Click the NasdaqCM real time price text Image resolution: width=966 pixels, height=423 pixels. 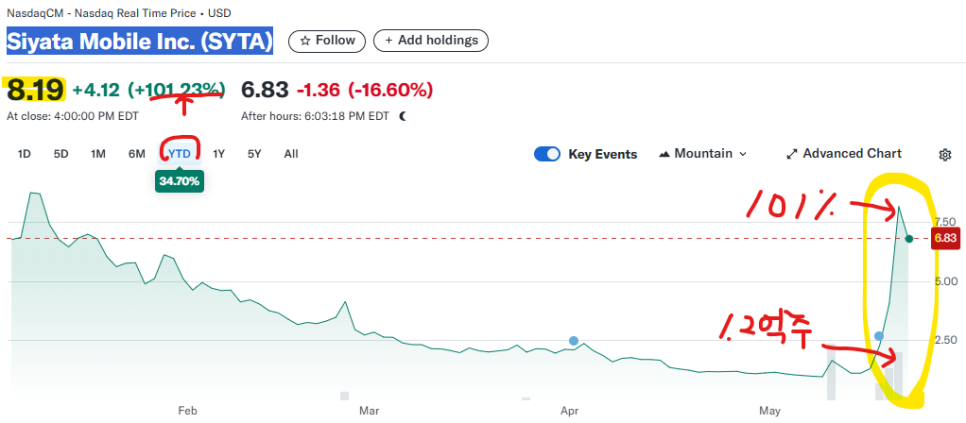(x=119, y=13)
